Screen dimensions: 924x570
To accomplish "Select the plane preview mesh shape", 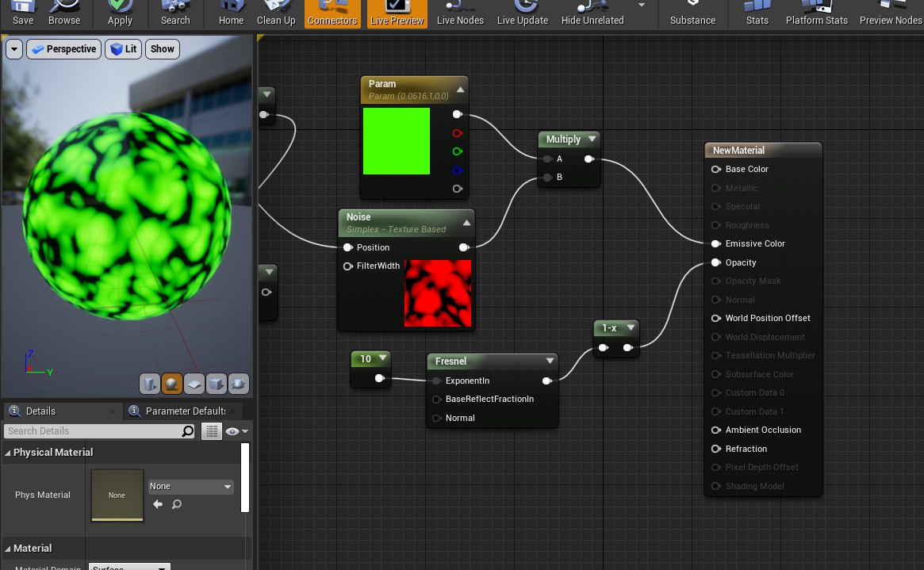I will pos(194,384).
